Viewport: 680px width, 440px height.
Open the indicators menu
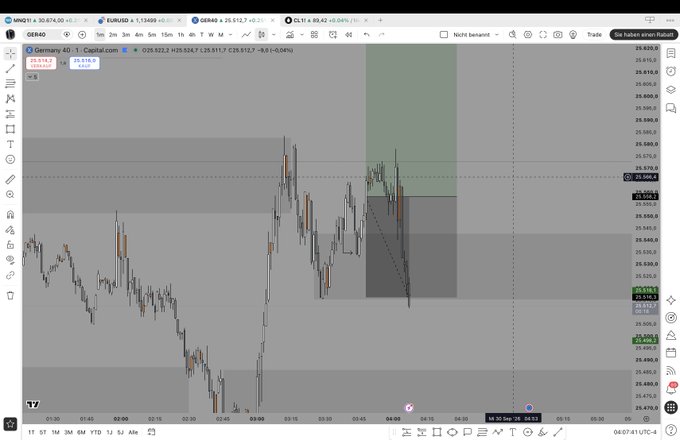(x=290, y=35)
